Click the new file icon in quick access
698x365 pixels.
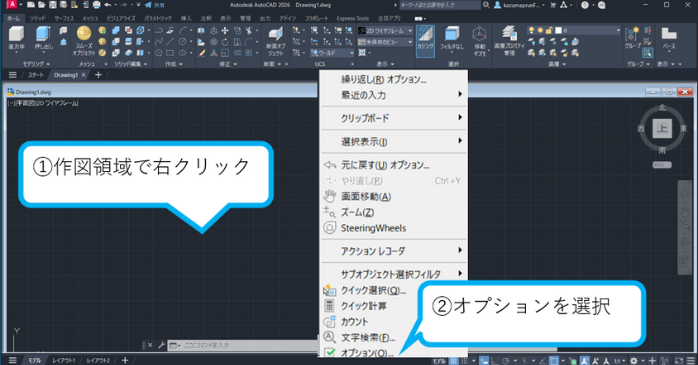[x=31, y=5]
